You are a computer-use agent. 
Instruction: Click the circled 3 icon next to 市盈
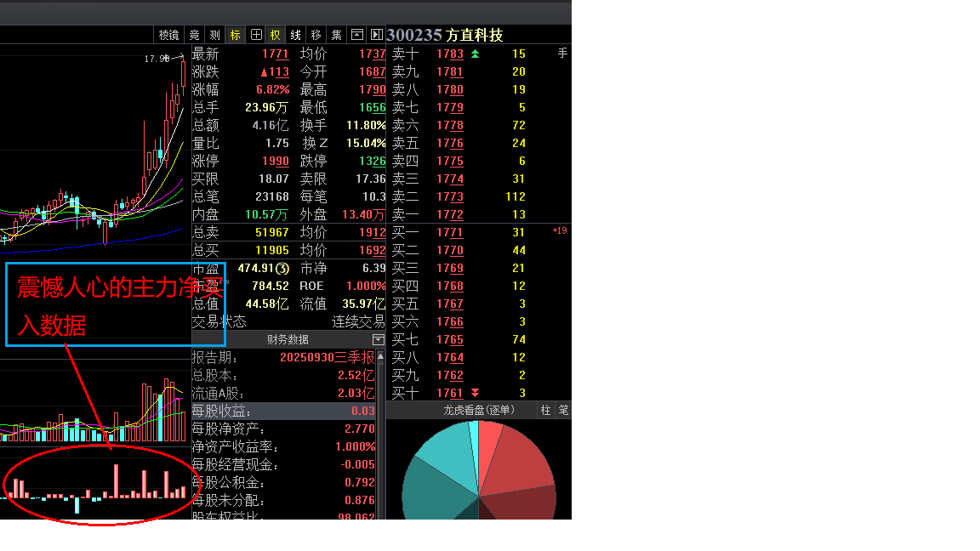click(282, 268)
